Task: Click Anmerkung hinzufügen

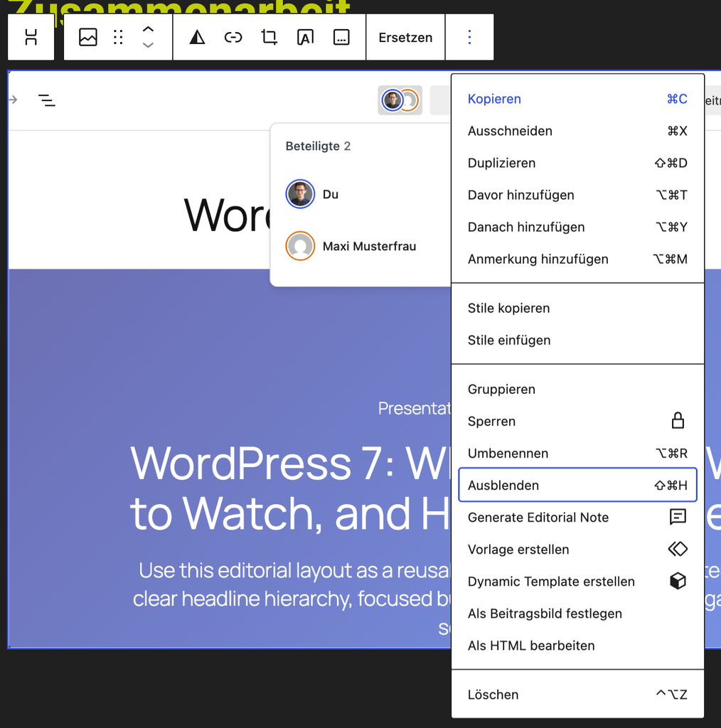Action: pos(577,259)
